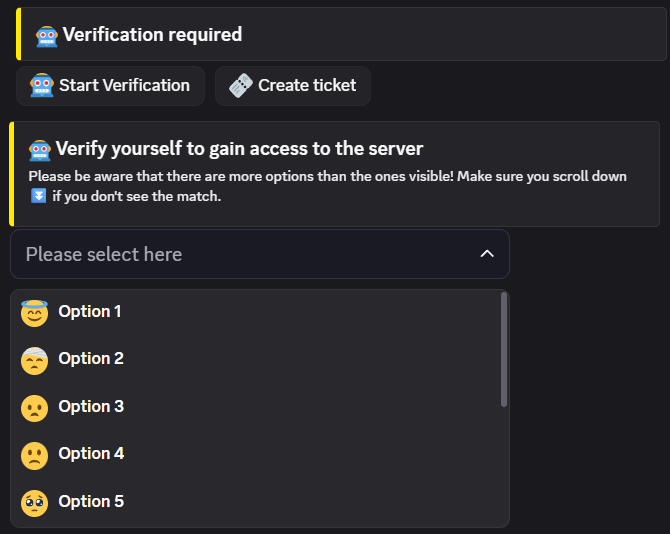Choose the Option 5 label
Image resolution: width=670 pixels, height=534 pixels.
tap(91, 502)
